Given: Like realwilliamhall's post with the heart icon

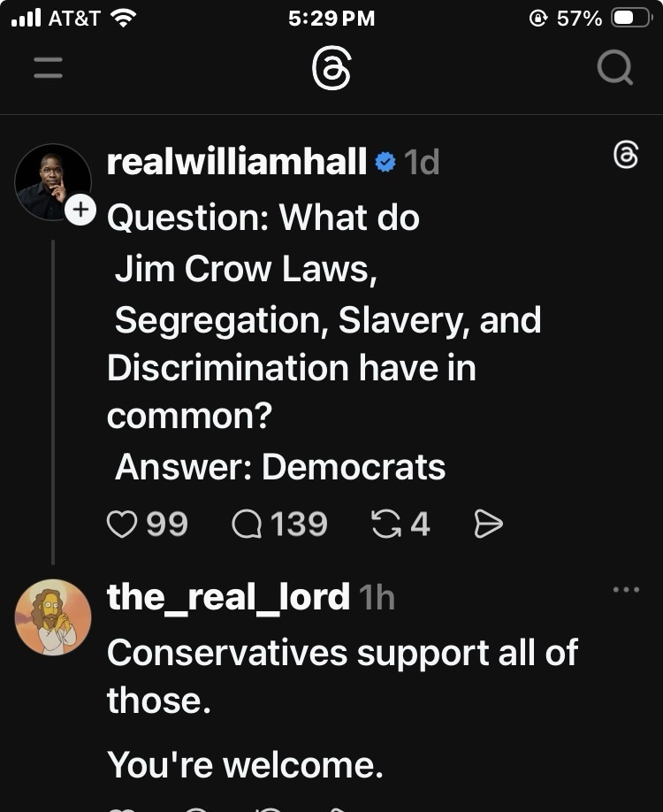Looking at the screenshot, I should (120, 525).
